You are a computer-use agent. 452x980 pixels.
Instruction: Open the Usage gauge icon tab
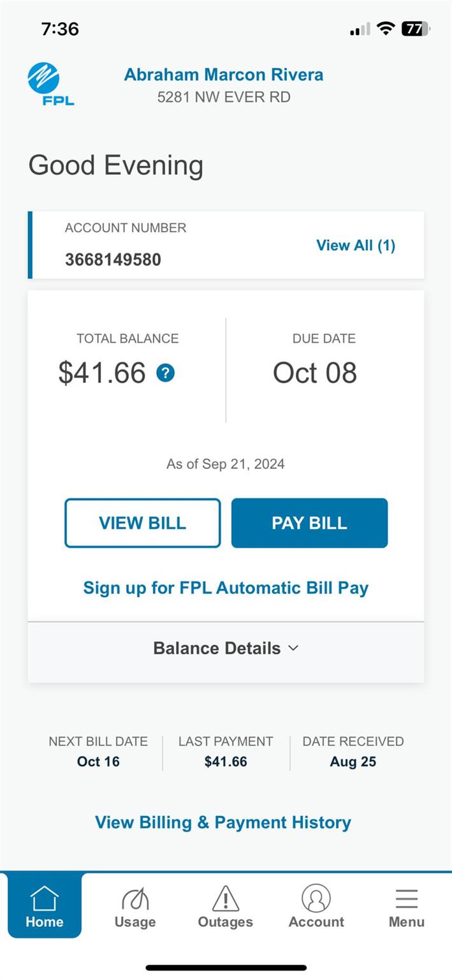point(135,900)
